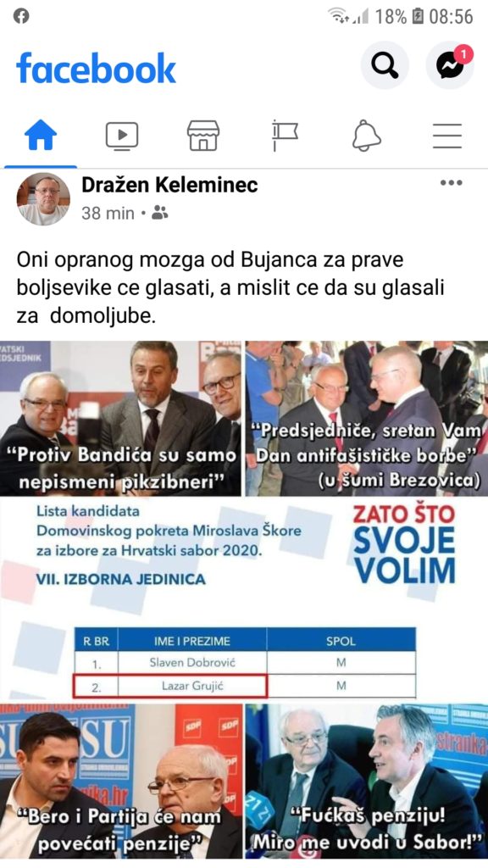488x868 pixels.
Task: View Dražen Keleminec profile picture
Action: pos(43,198)
